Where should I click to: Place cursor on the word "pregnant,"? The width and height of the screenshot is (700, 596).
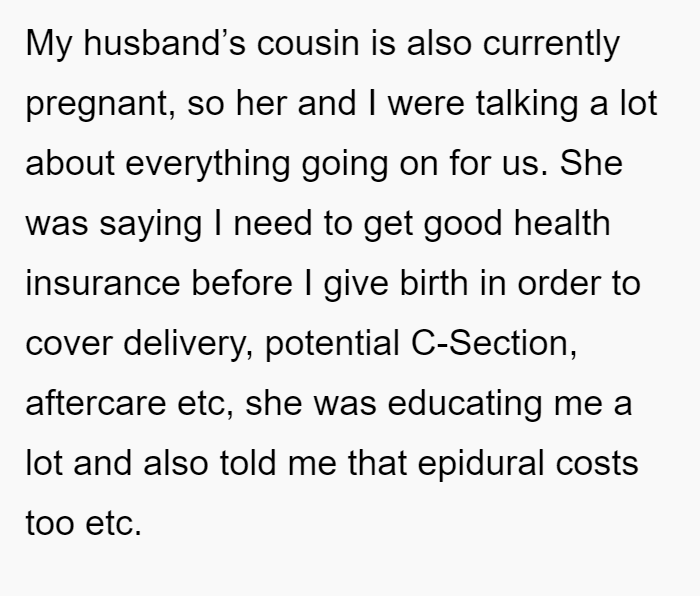click(101, 105)
